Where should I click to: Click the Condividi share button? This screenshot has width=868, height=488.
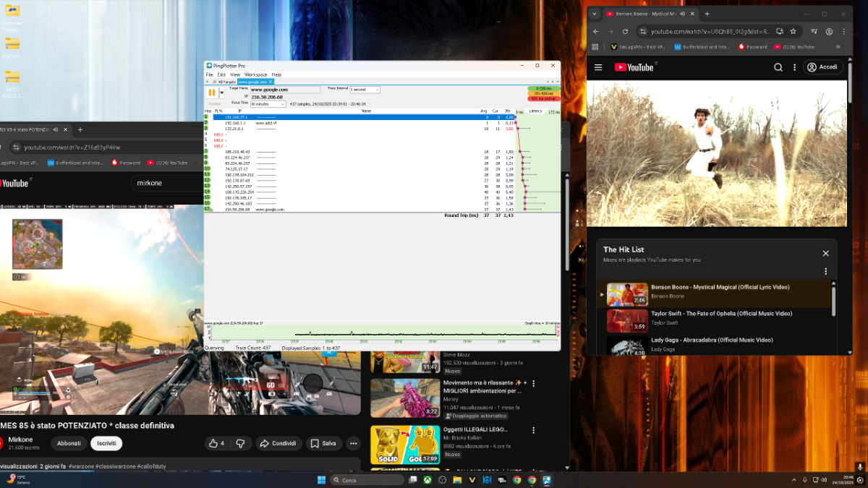coord(278,443)
